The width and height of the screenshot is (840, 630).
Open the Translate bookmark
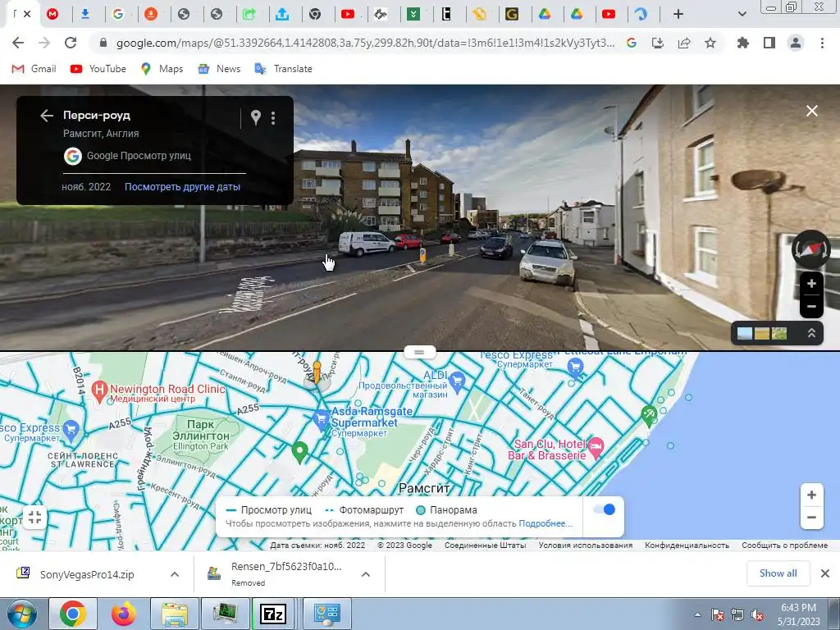point(283,69)
